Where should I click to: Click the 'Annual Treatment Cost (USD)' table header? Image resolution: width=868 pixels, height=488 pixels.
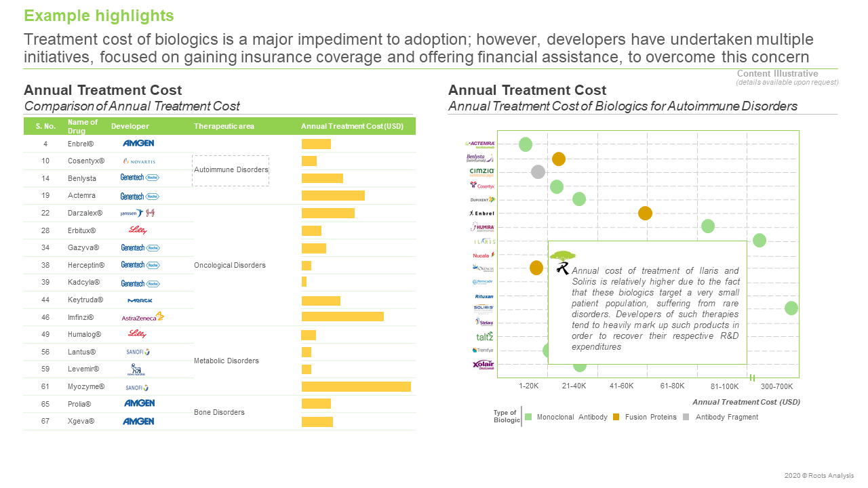click(352, 126)
